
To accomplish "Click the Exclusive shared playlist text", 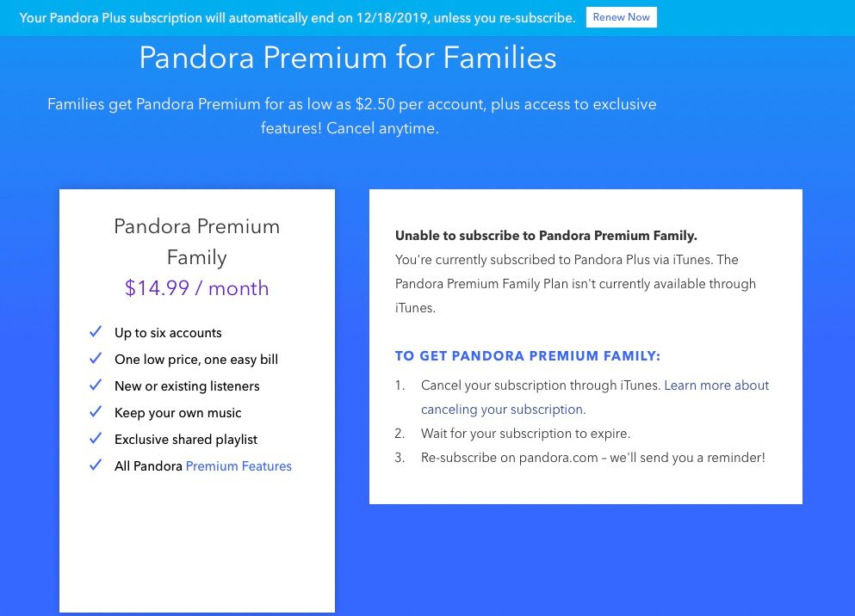I will (186, 440).
